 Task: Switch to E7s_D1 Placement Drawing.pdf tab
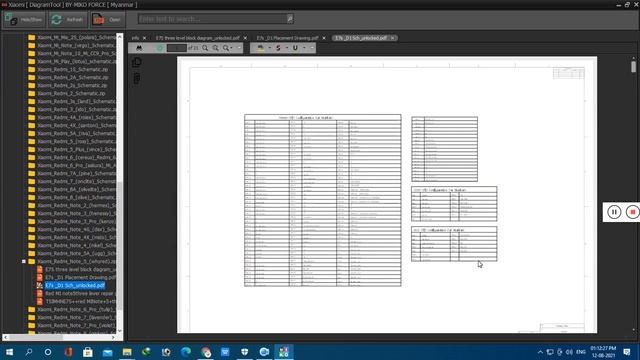[x=287, y=38]
